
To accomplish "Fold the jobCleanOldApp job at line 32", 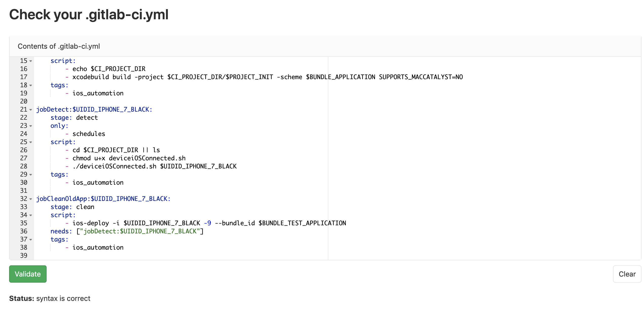I will click(31, 199).
